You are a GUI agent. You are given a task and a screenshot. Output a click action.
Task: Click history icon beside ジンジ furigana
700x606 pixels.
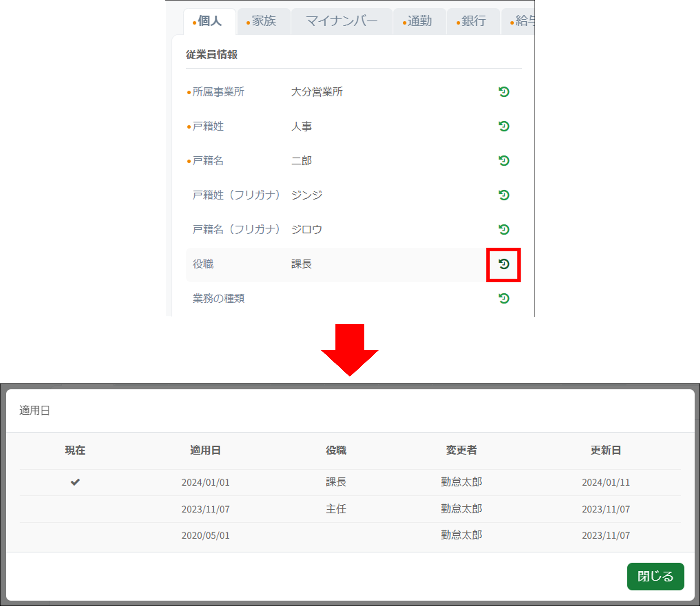pyautogui.click(x=503, y=195)
